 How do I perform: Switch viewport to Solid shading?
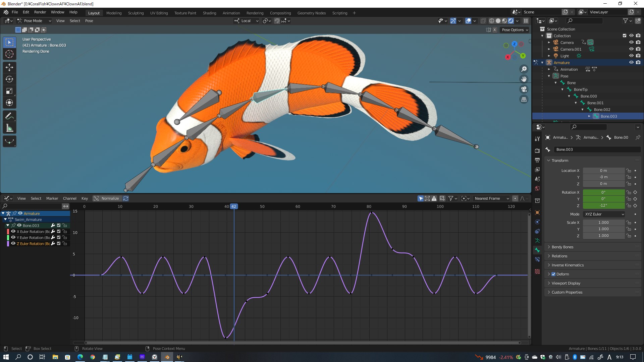pyautogui.click(x=498, y=21)
